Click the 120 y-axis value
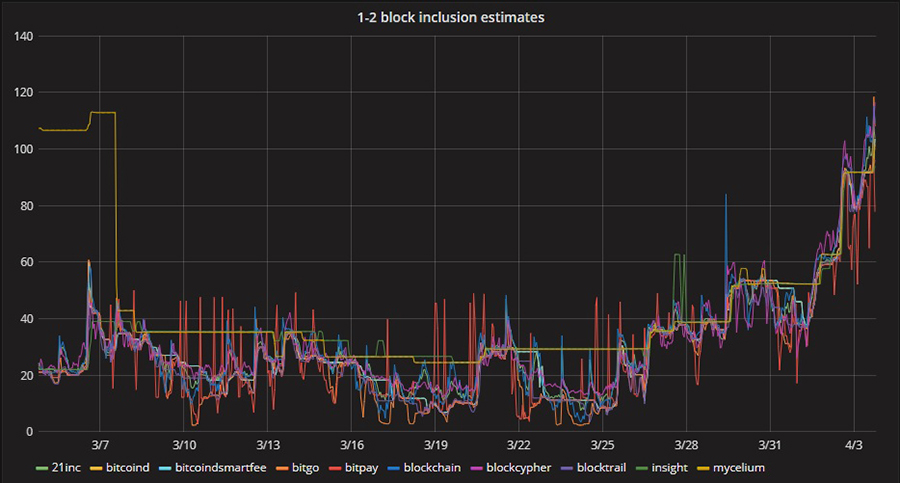The height and width of the screenshot is (483, 900). coord(24,92)
